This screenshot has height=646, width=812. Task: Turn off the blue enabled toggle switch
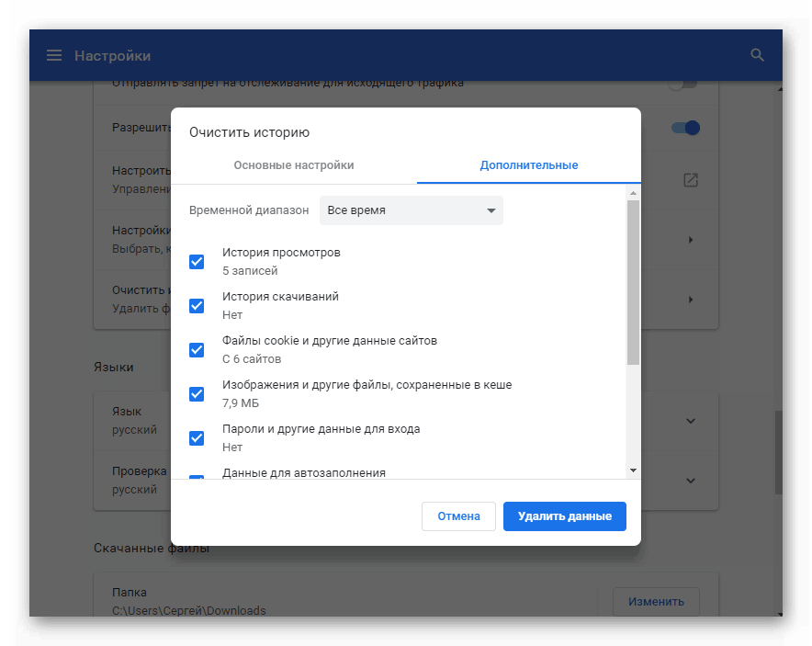[685, 128]
